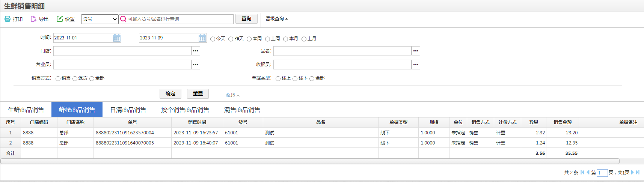This screenshot has height=182, width=644.
Task: Switch to the 混售商品销售 tab
Action: [242, 110]
